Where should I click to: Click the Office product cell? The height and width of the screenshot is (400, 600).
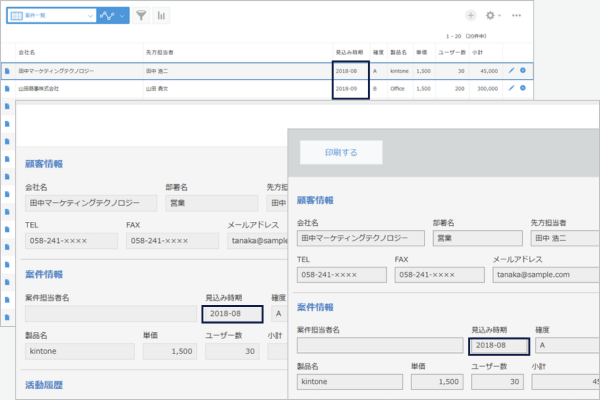click(x=397, y=89)
